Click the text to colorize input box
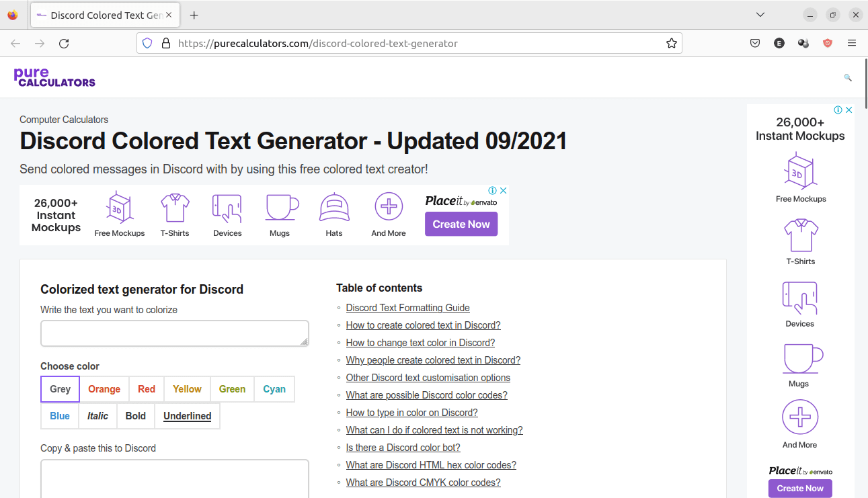The image size is (868, 498). click(x=175, y=333)
